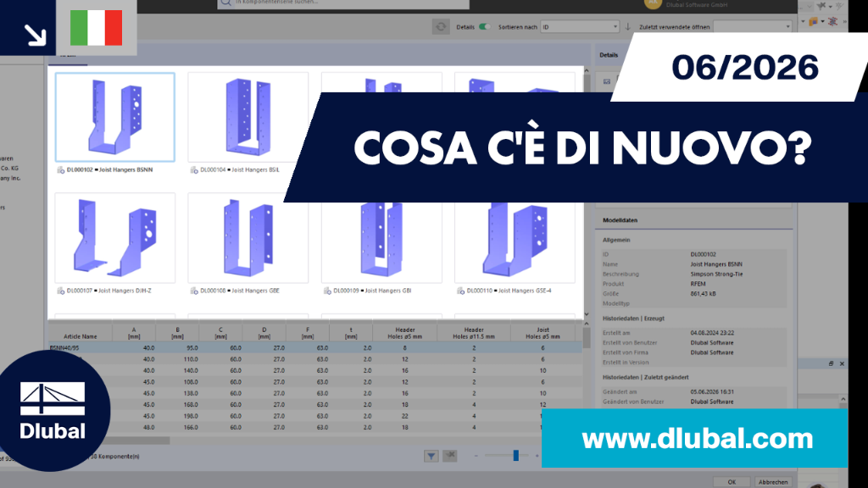Open the Zuletzt verwendete öffnen dropdown
The width and height of the screenshot is (868, 488).
point(753,26)
